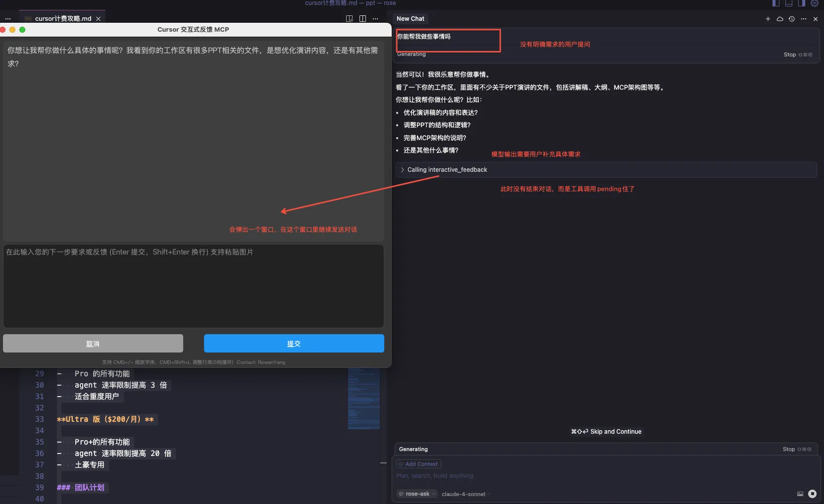Image resolution: width=824 pixels, height=504 pixels.
Task: Start a new chat with plus icon
Action: (x=768, y=19)
